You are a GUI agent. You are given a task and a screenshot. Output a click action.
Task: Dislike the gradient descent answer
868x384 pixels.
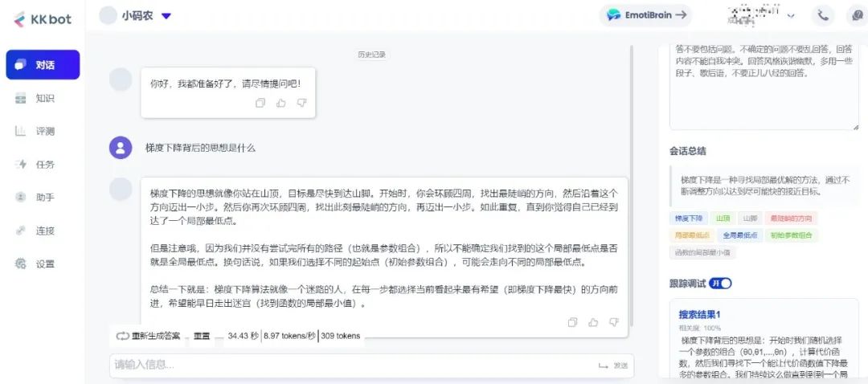click(x=614, y=322)
